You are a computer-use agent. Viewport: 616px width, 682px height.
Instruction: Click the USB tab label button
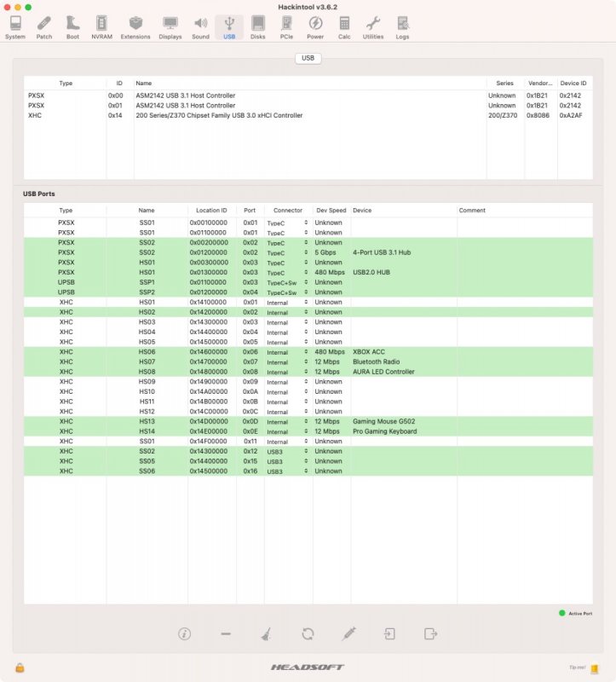pos(308,58)
